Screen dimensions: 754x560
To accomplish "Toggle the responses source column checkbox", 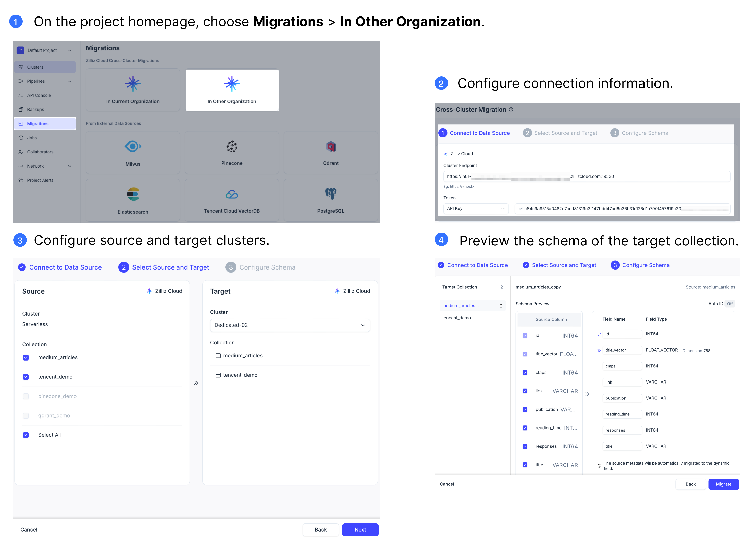I will [525, 446].
